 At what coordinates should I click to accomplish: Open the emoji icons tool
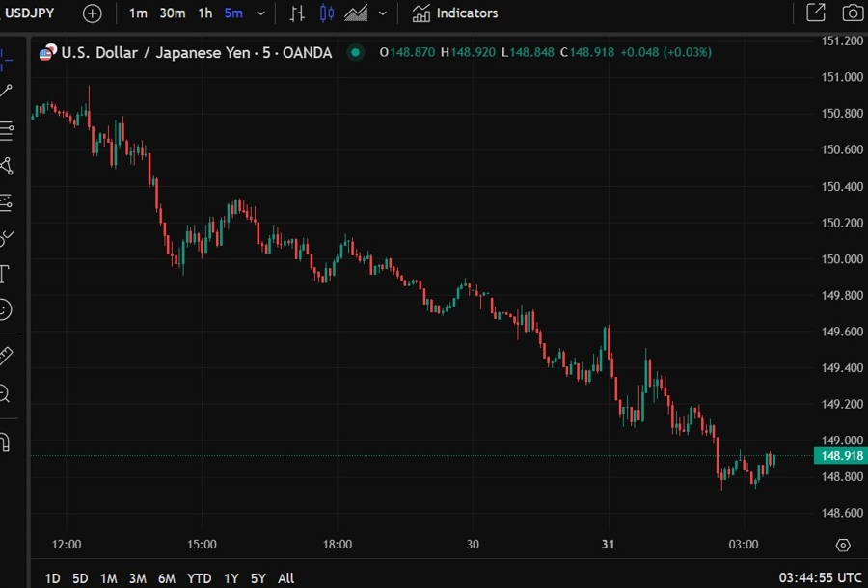coord(5,309)
